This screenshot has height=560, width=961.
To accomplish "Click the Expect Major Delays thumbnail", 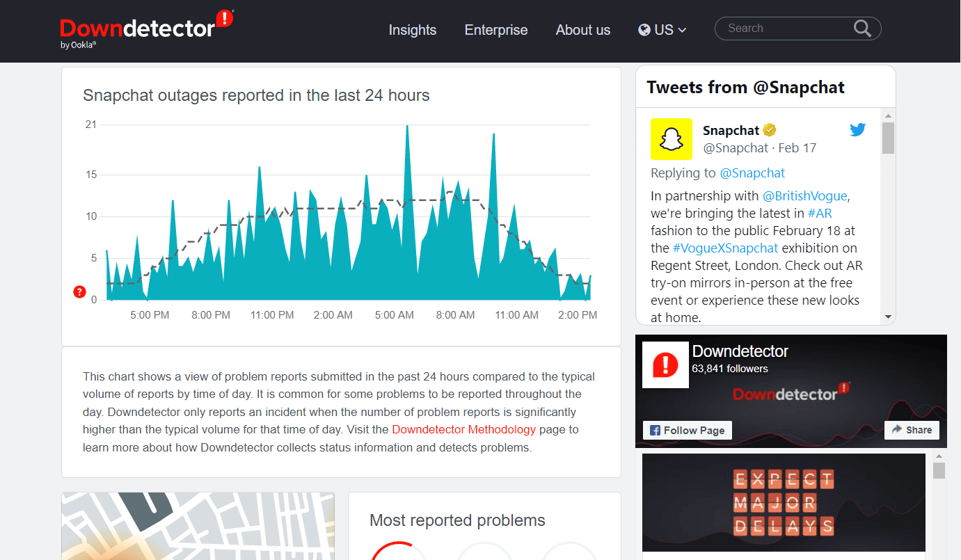I will 784,502.
